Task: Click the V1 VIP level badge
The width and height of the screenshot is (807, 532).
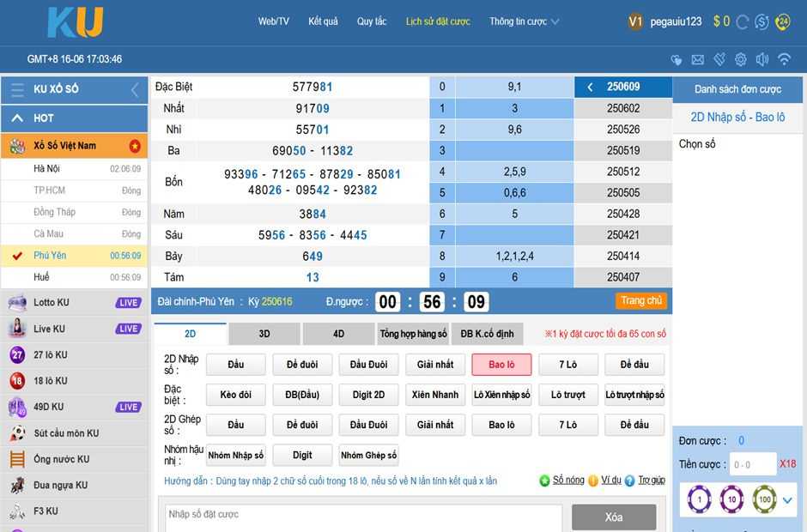Action: point(635,21)
